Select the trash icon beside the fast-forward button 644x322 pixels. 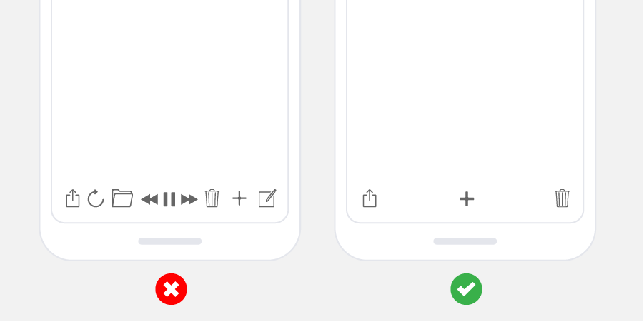pos(212,198)
